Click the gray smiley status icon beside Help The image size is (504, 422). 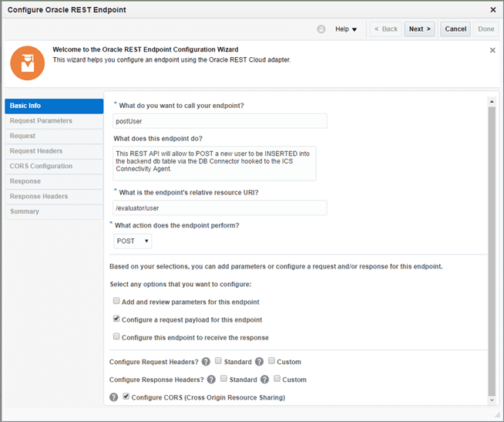(x=321, y=29)
